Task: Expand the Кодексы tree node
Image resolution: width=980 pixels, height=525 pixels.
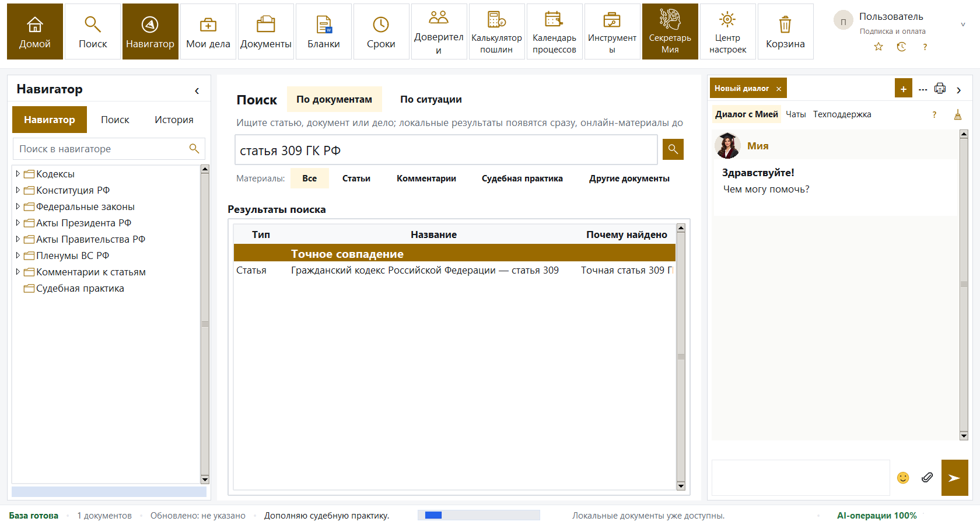Action: [x=17, y=174]
